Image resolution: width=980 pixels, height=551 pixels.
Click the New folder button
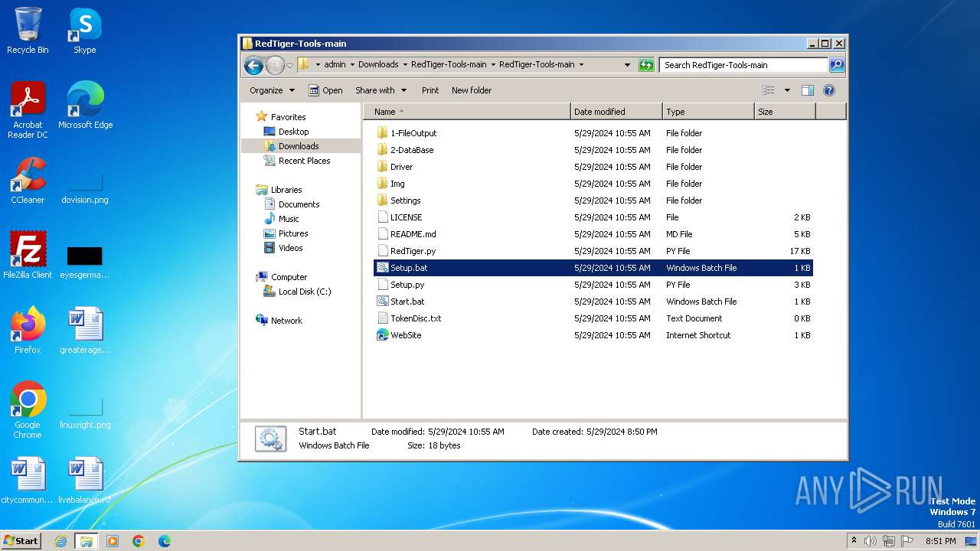point(472,90)
